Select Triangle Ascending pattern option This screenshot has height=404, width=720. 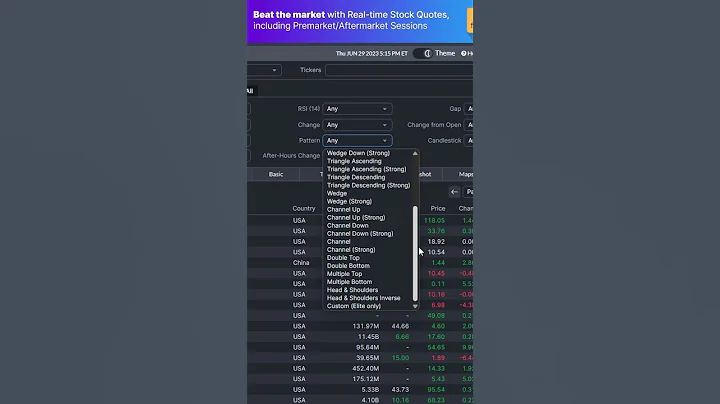coord(354,161)
